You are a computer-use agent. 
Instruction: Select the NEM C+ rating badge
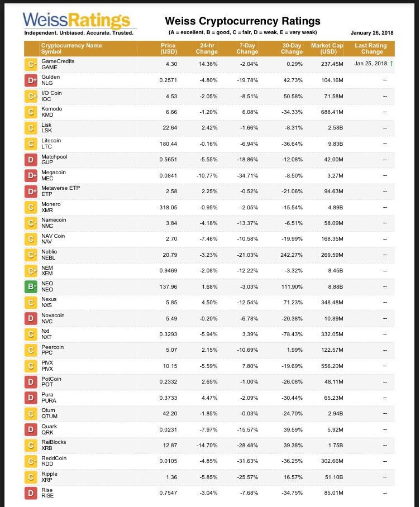[x=32, y=271]
